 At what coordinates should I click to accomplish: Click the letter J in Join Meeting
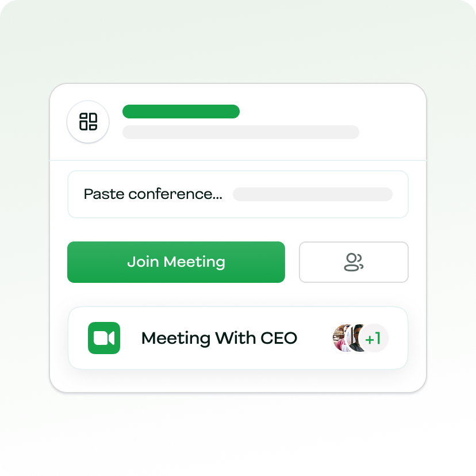131,262
